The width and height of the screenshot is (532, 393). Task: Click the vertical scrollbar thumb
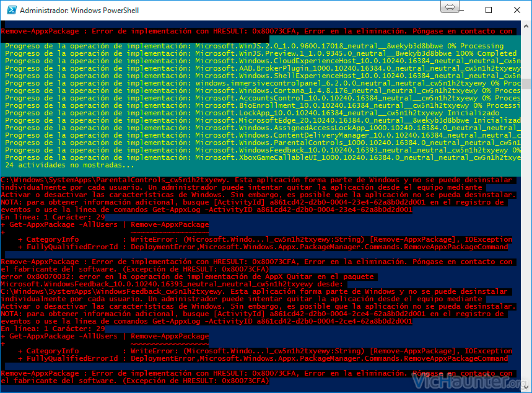point(526,84)
